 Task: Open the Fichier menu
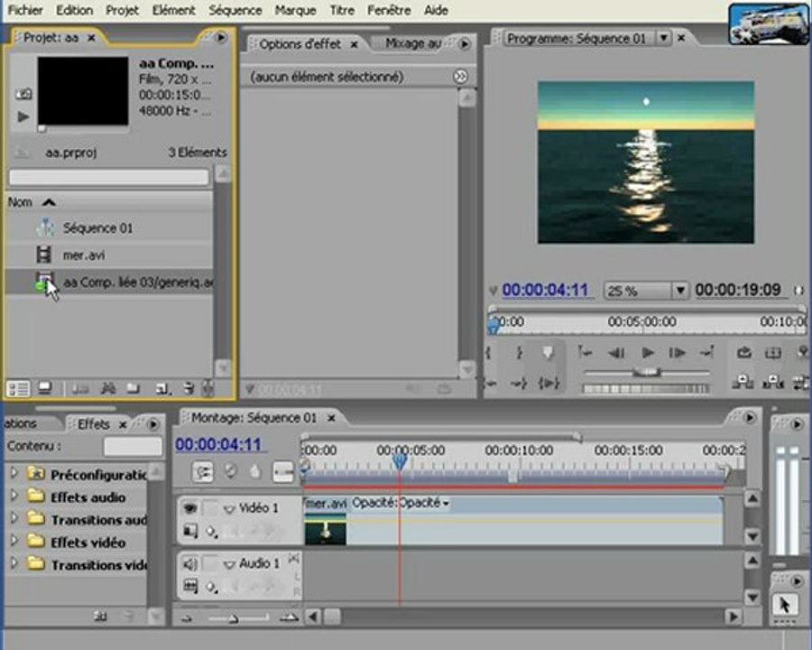(x=25, y=10)
